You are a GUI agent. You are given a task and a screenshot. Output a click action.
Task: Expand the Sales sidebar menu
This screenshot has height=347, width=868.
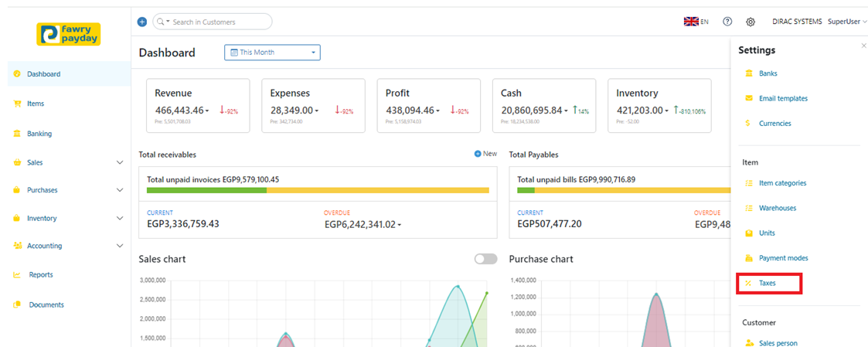(x=120, y=163)
